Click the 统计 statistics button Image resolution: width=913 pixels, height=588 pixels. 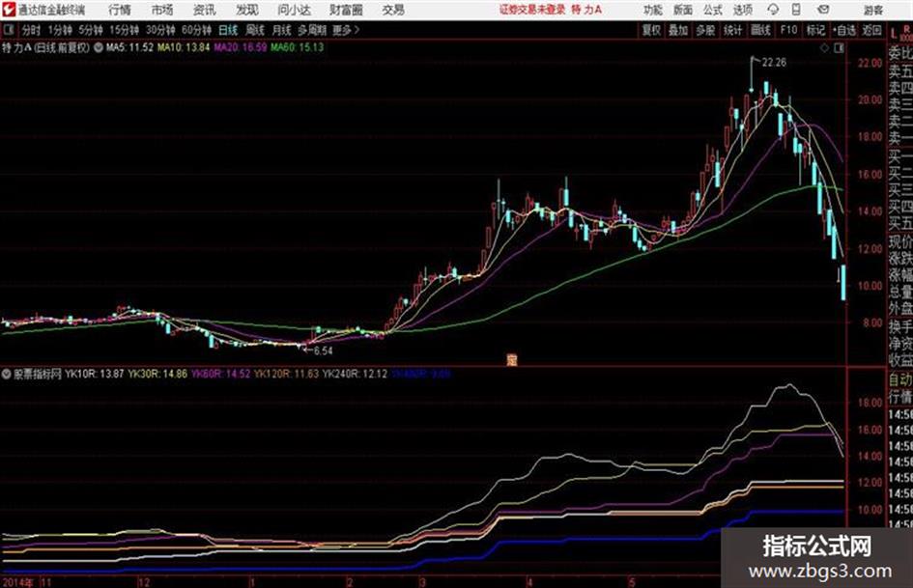pos(733,30)
